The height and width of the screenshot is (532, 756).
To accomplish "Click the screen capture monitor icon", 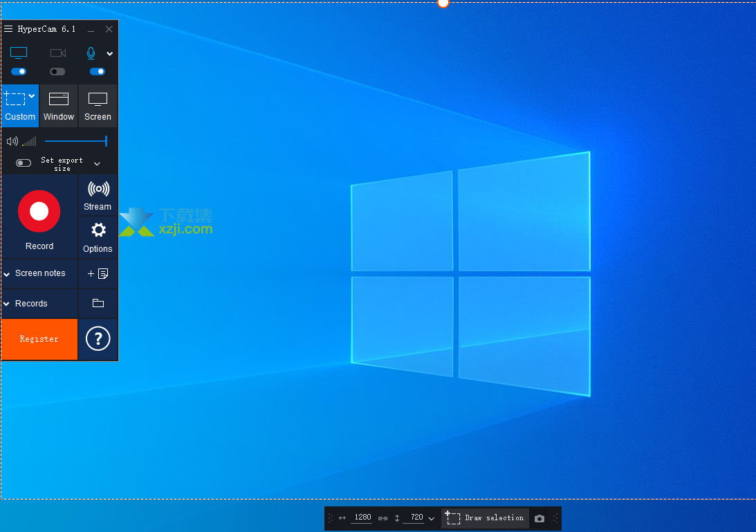I will point(19,53).
